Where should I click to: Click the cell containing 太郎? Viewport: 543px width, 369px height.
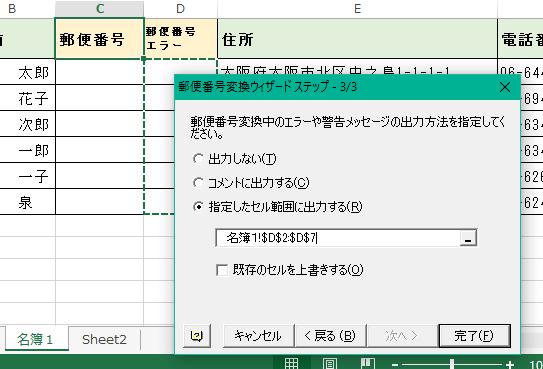coord(27,72)
